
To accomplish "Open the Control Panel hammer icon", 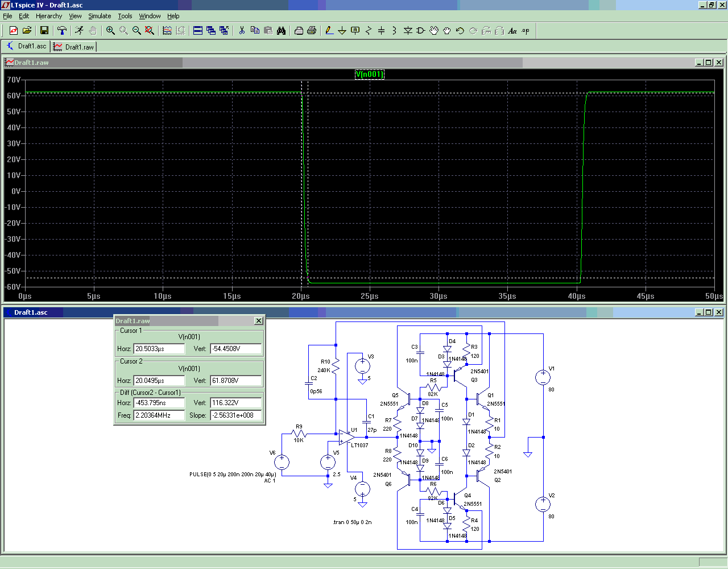I will coord(62,30).
